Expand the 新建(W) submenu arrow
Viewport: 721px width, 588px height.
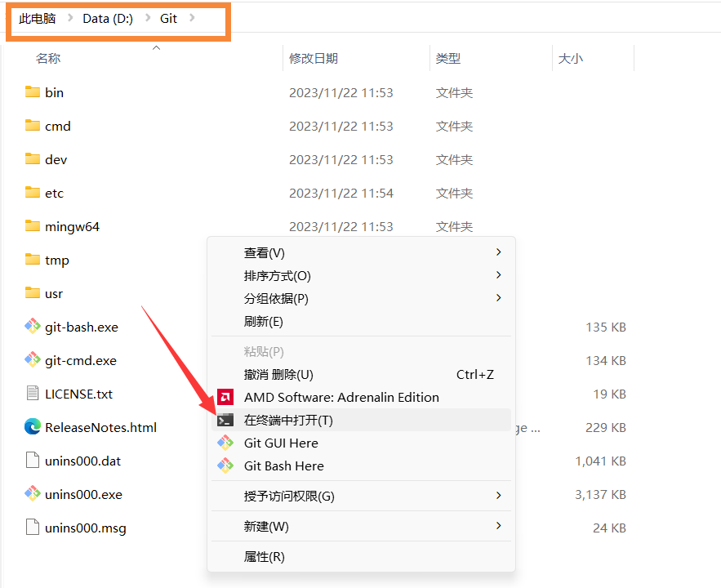click(x=499, y=525)
